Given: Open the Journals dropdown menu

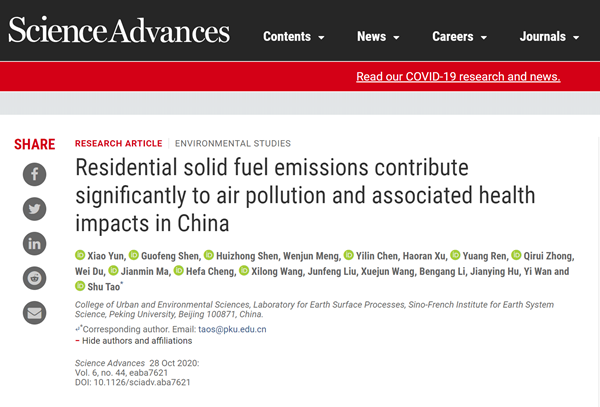Looking at the screenshot, I should pos(549,37).
